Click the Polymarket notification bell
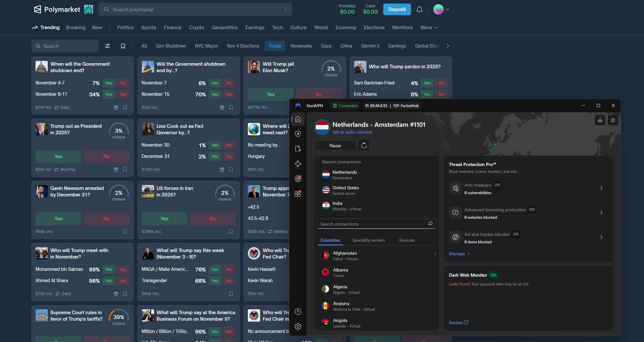 tap(419, 9)
